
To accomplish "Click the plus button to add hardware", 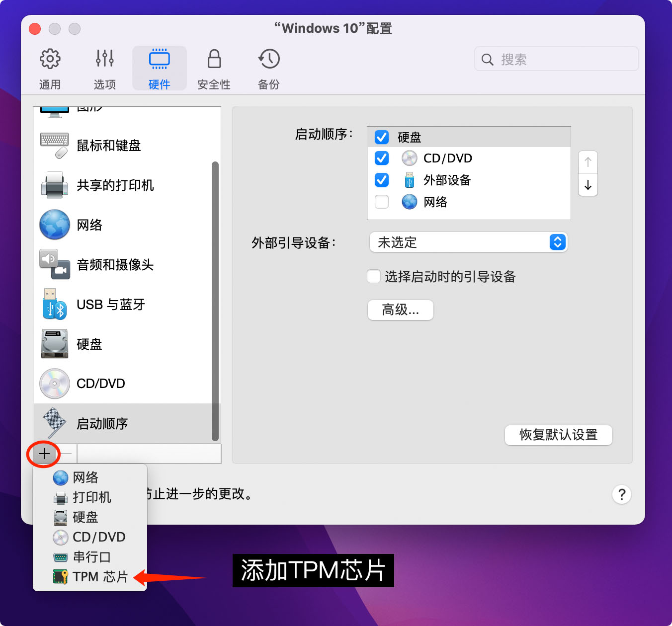I will tap(44, 454).
